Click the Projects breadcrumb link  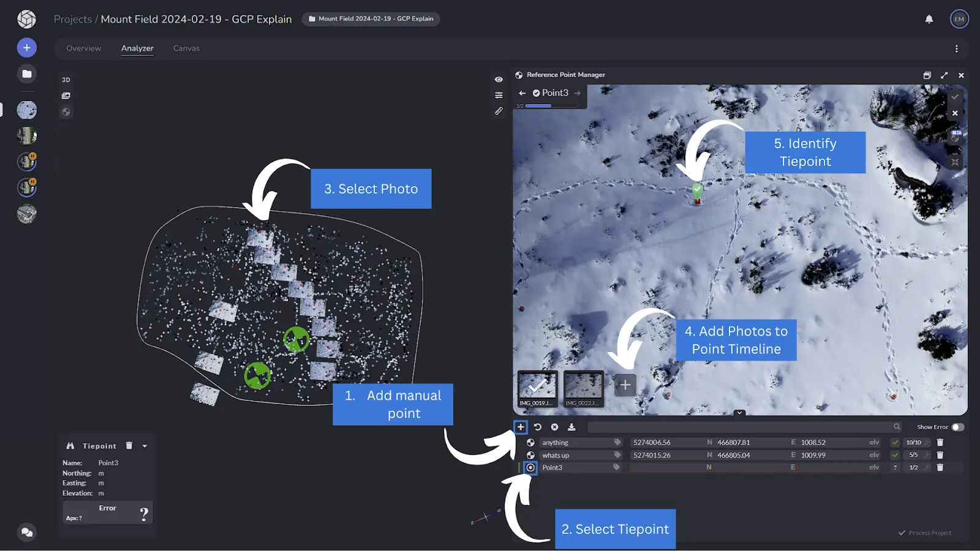coord(72,20)
